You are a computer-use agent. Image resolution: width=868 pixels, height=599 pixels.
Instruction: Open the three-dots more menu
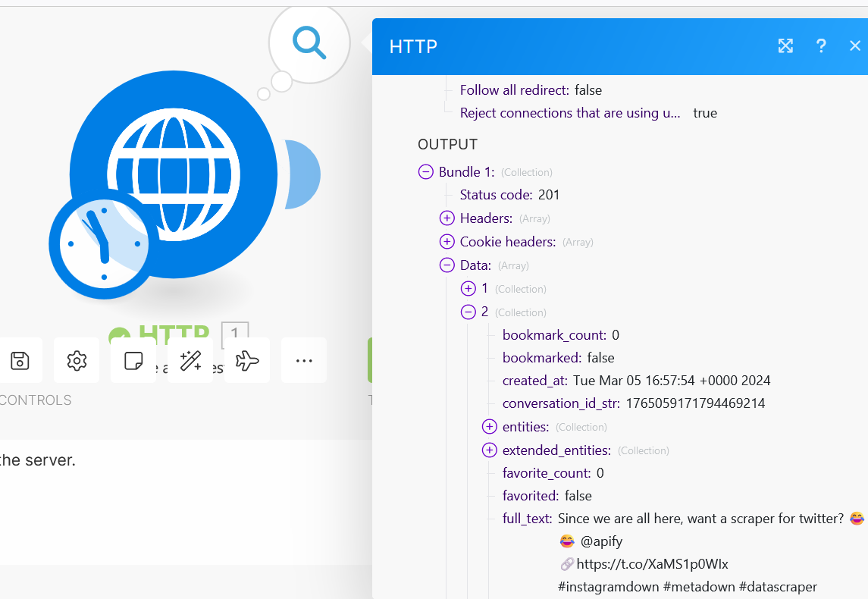(x=304, y=360)
